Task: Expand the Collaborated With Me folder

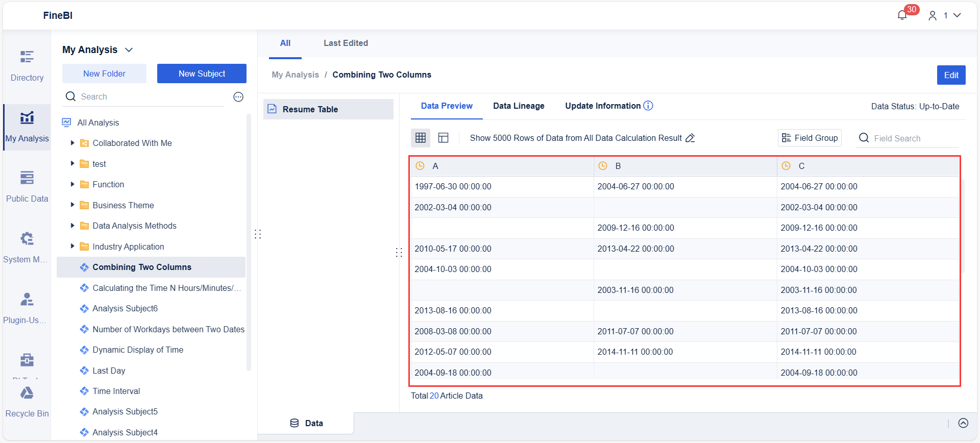Action: tap(72, 143)
